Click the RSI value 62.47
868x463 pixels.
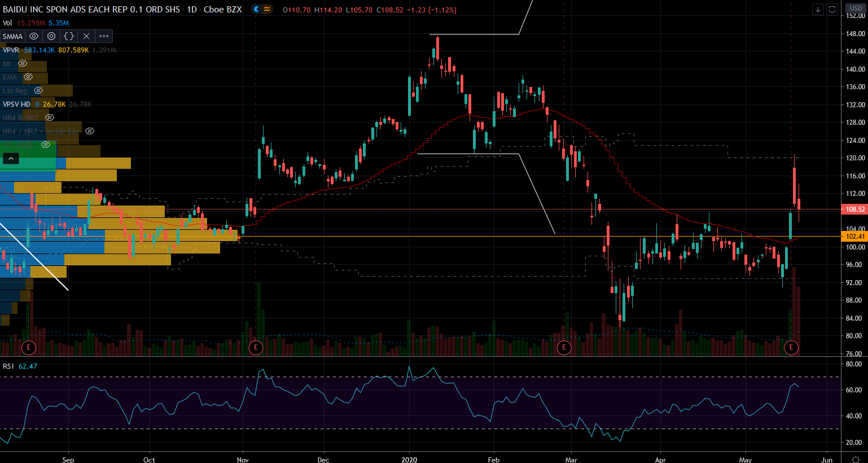[x=28, y=366]
